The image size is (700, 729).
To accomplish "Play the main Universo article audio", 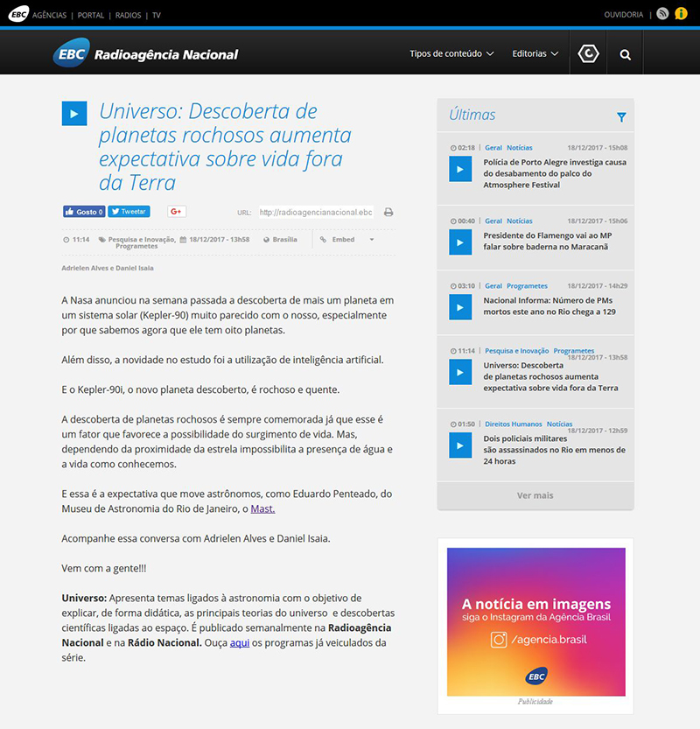I will (73, 114).
